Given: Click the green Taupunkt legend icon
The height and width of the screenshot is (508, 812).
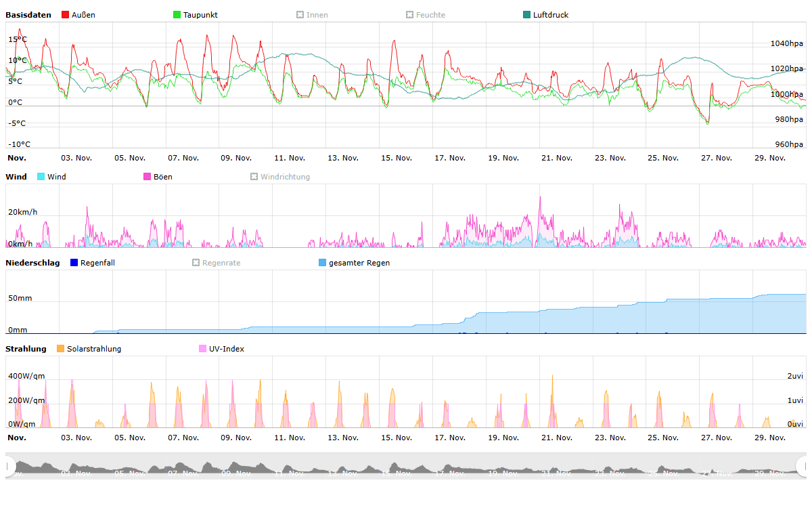Looking at the screenshot, I should (177, 15).
